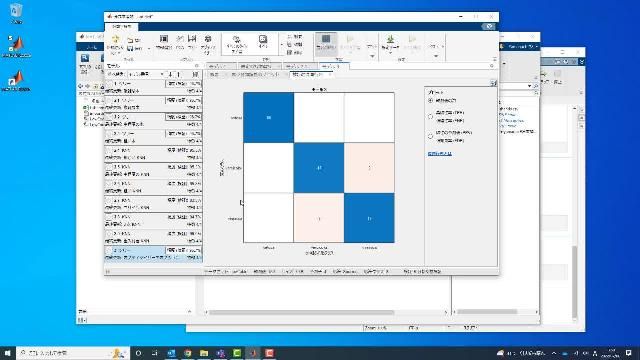Click the Task View taskbar icon
Viewport: 640px width, 360px height.
(x=155, y=353)
